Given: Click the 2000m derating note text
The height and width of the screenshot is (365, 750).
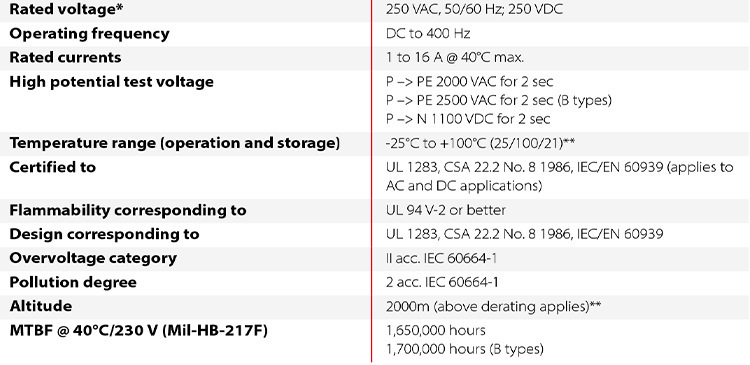Looking at the screenshot, I should pos(493,306).
